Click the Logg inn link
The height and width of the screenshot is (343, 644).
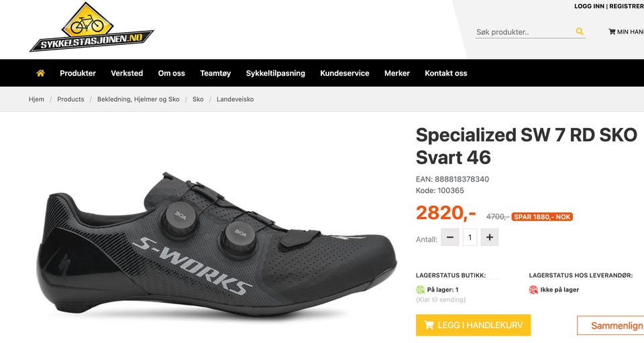(x=589, y=6)
